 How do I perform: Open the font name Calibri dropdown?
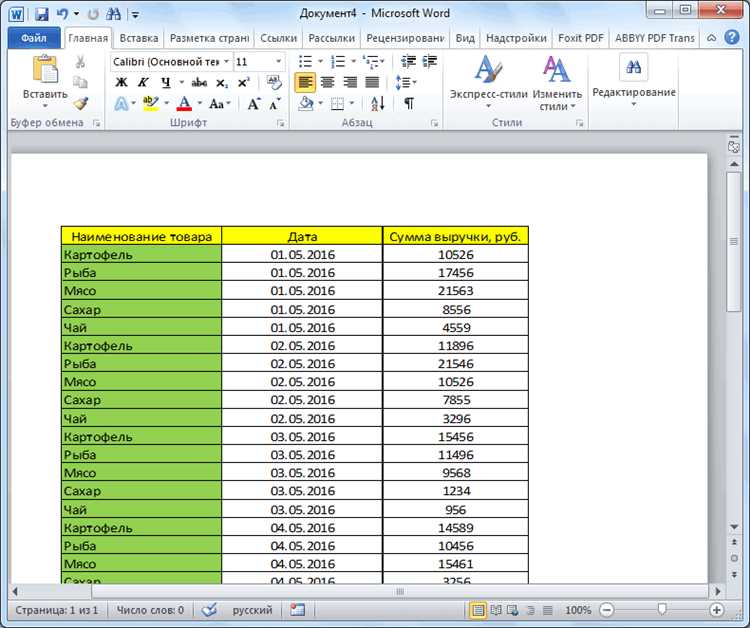coord(226,62)
